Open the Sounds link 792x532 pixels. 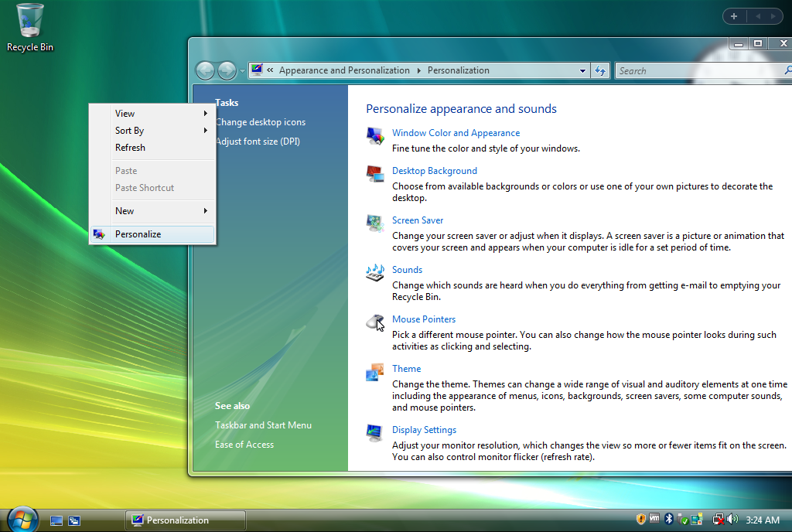point(407,270)
